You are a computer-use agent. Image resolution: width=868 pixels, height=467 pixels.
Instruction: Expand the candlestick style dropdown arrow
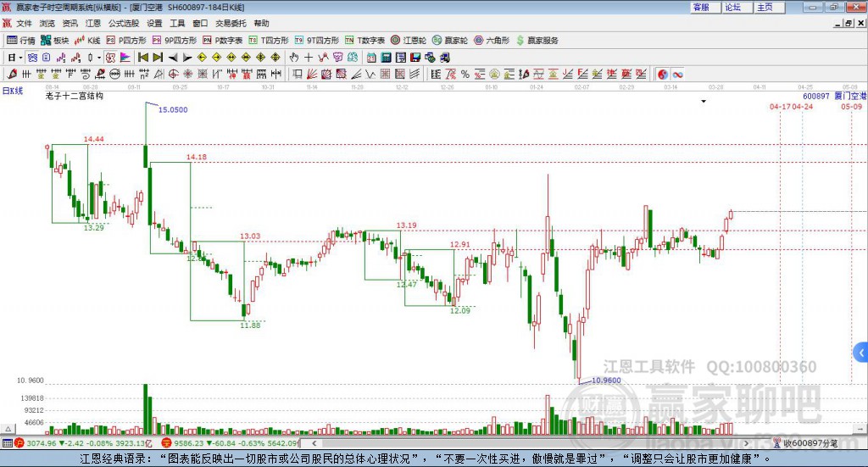(99, 58)
